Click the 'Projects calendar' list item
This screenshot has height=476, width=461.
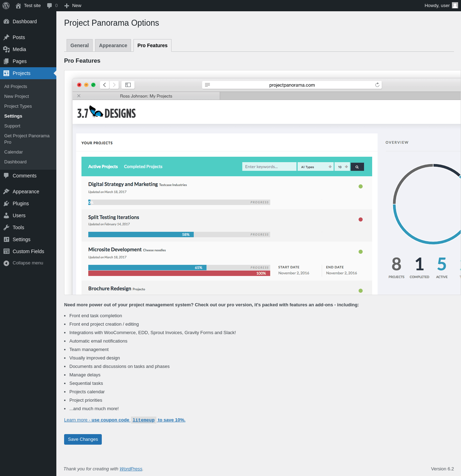click(87, 392)
